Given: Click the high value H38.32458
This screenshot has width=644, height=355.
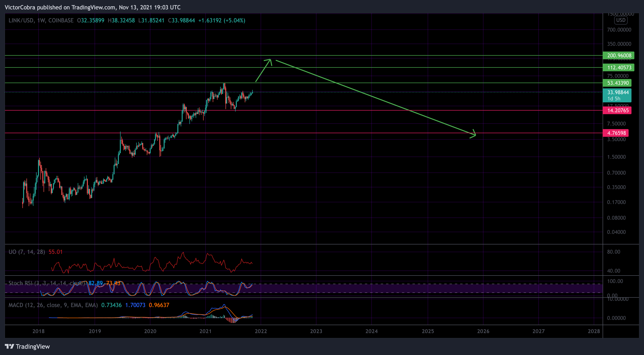Looking at the screenshot, I should [x=121, y=20].
